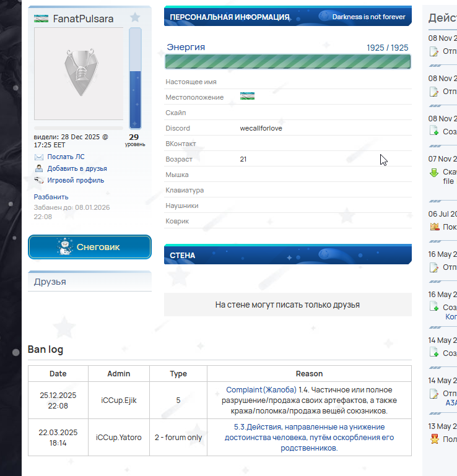Click the Ban log heading
Viewport: 457px width, 476px height.
[x=46, y=349]
